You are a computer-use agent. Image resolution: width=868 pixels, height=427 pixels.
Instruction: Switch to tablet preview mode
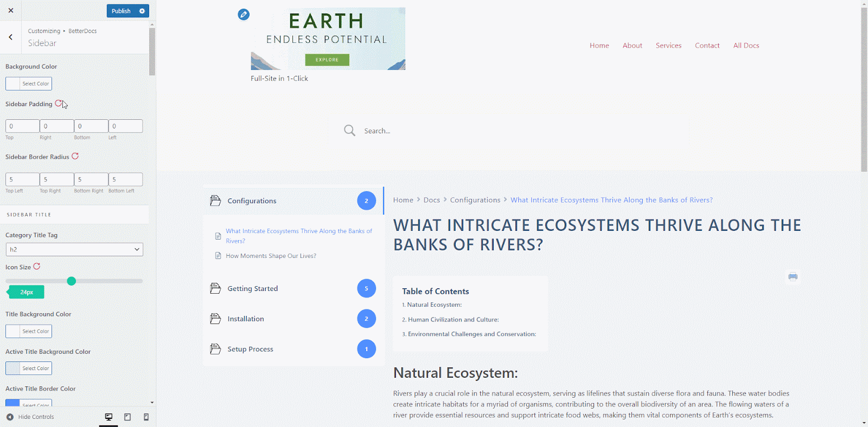127,417
